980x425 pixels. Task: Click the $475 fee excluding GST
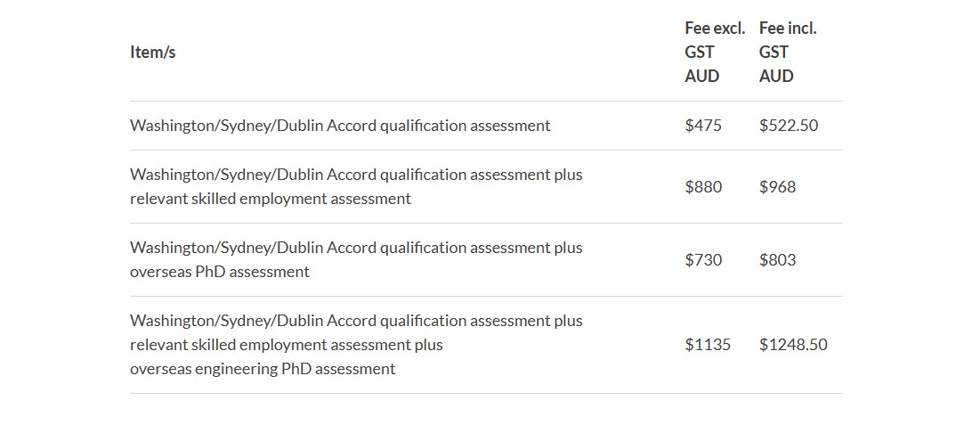pyautogui.click(x=703, y=126)
